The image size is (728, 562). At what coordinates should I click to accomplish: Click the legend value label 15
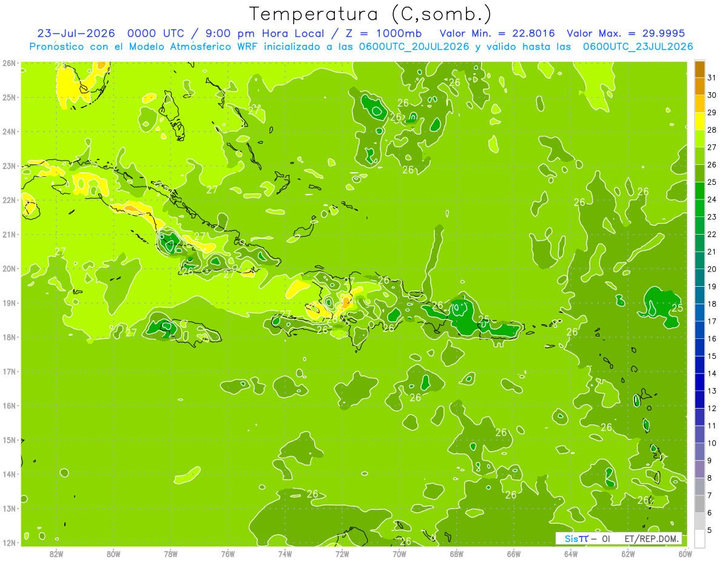(712, 356)
